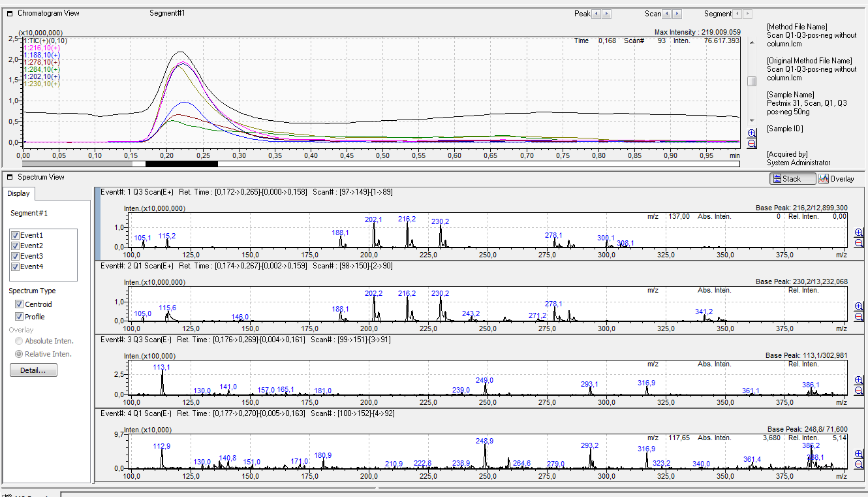Go to previous segment arrow
Viewport: 868px width, 497px height.
click(737, 14)
